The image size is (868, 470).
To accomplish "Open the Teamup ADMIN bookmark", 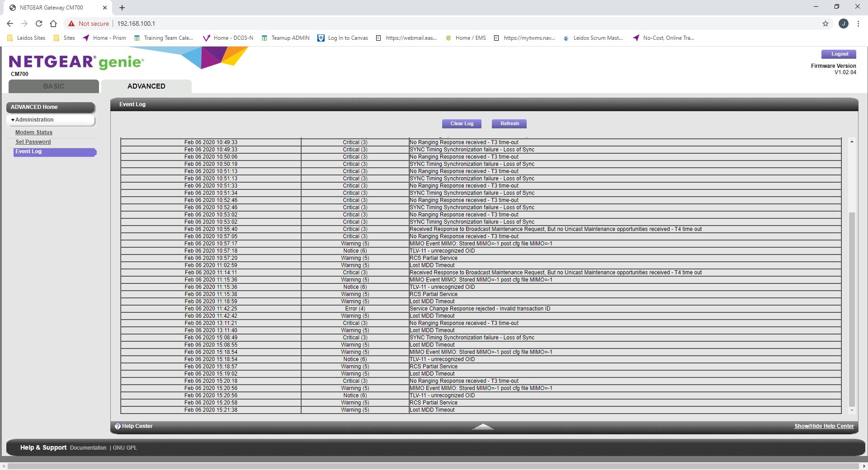I will 285,38.
